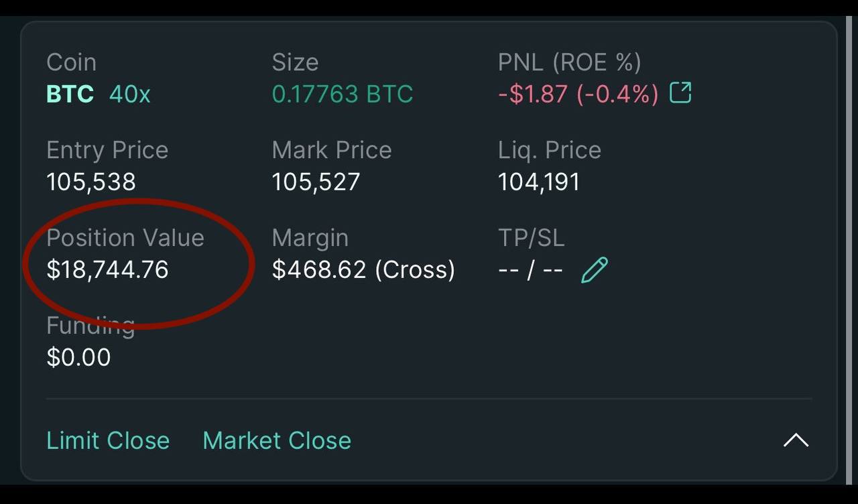Click the Limit Close link

tap(108, 440)
